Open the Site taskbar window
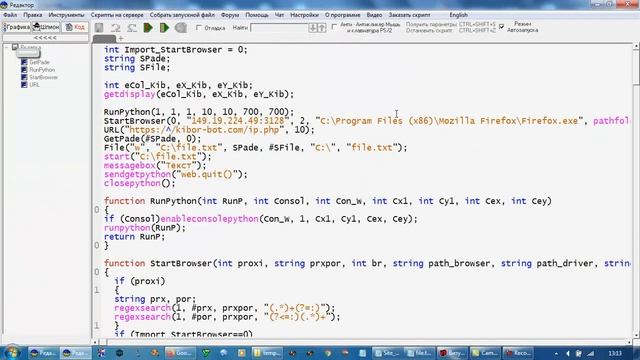640x360 pixels. point(387,353)
